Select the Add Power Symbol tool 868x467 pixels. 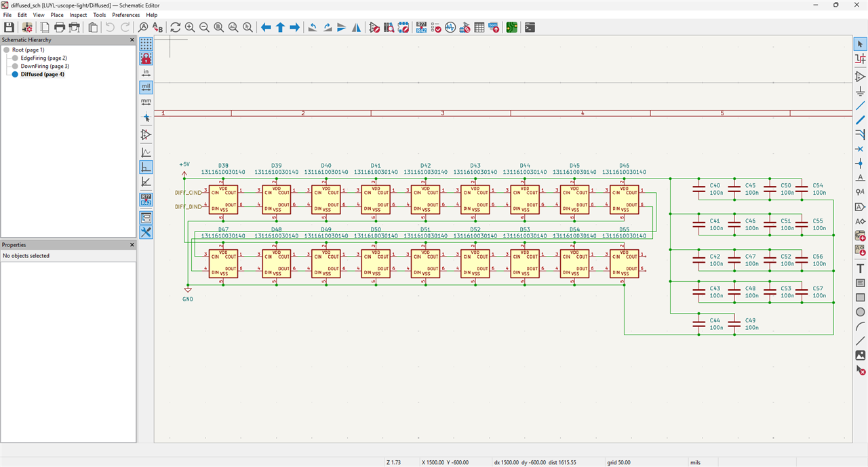(860, 91)
